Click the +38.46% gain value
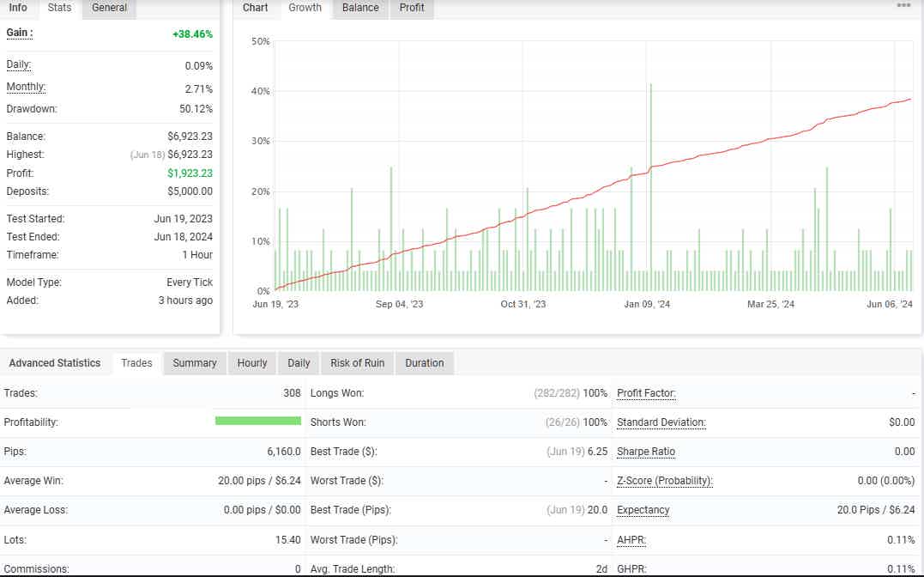 [192, 34]
